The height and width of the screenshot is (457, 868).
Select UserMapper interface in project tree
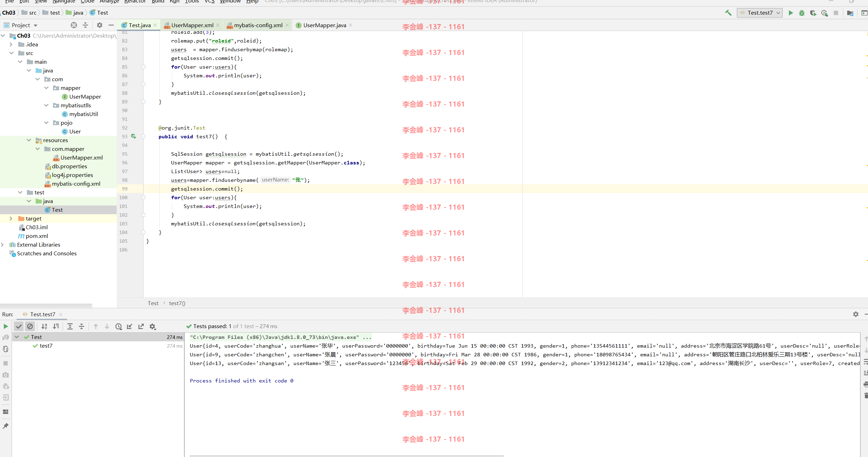pyautogui.click(x=85, y=96)
